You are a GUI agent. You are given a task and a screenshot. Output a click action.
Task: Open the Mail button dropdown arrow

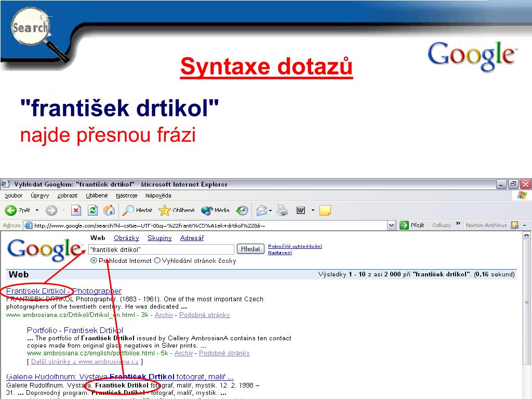270,210
